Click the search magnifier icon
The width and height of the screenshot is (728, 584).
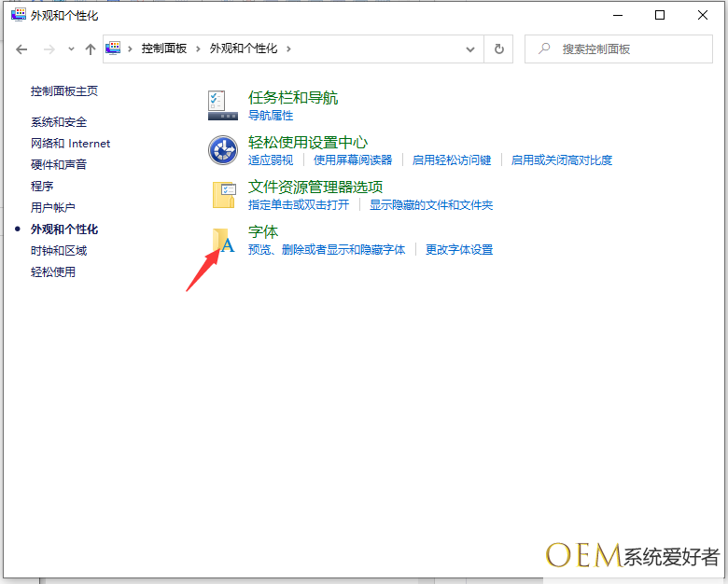click(543, 49)
